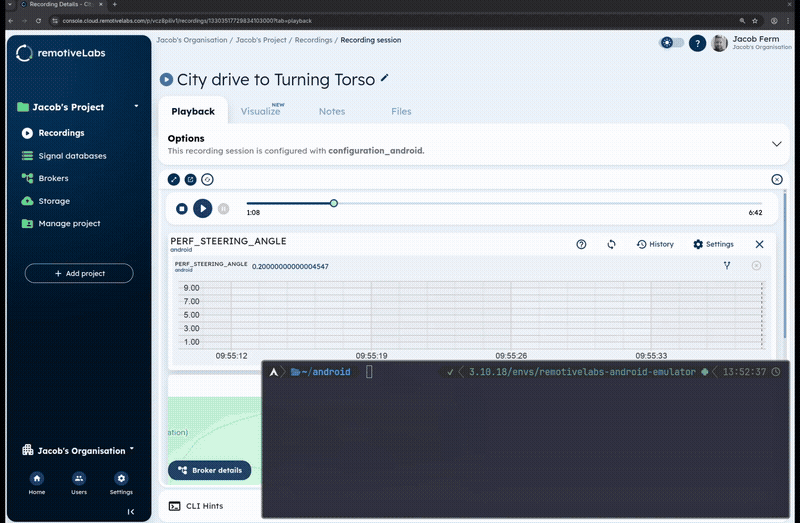Refresh the PERF_STEERING_ANGLE panel

(x=611, y=244)
